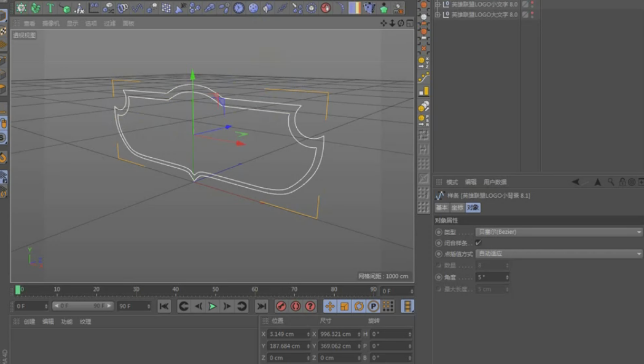Click the green character figure icon
This screenshot has width=644, height=364.
[383, 8]
